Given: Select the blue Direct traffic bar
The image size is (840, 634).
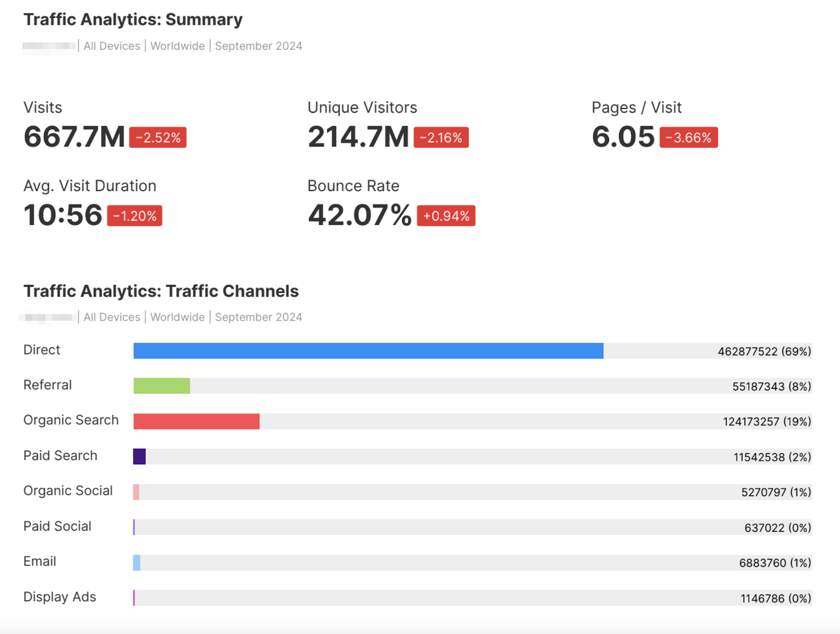Looking at the screenshot, I should [x=367, y=351].
